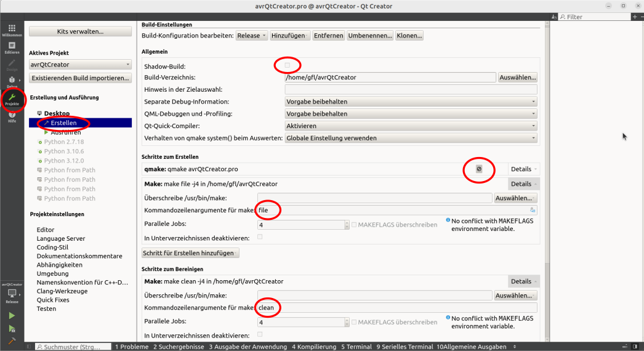This screenshot has width=644, height=351.
Task: Open the 2 Suchergebnisse pane
Action: click(179, 347)
